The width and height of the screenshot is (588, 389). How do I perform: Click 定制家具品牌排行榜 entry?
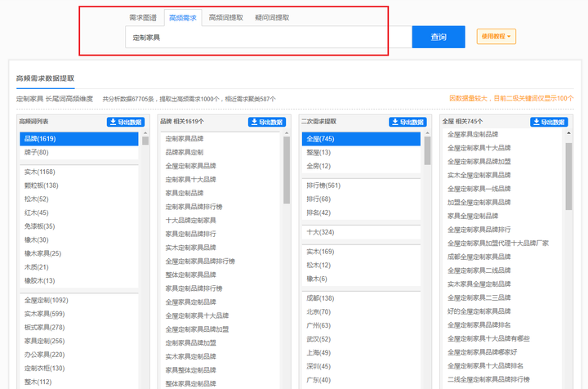click(194, 207)
